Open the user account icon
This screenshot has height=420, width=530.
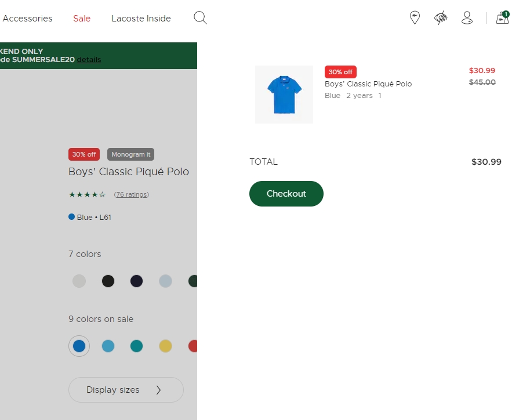coord(467,17)
